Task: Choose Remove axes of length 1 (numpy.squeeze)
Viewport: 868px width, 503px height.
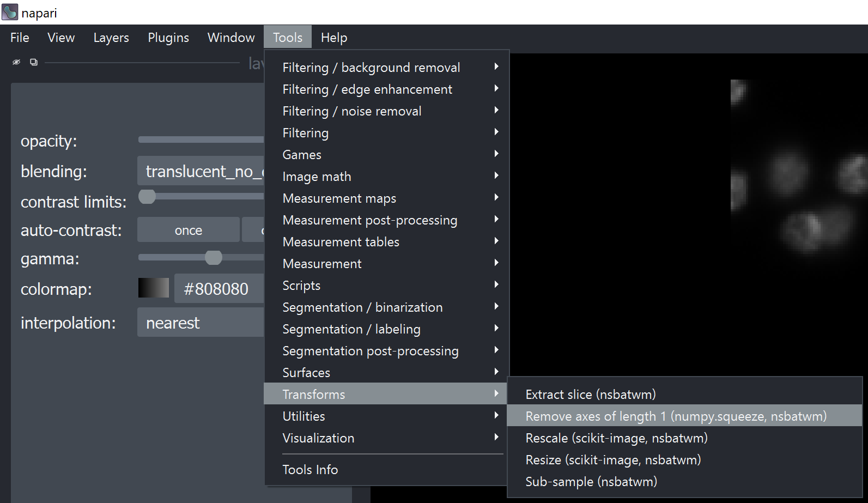Action: coord(685,416)
